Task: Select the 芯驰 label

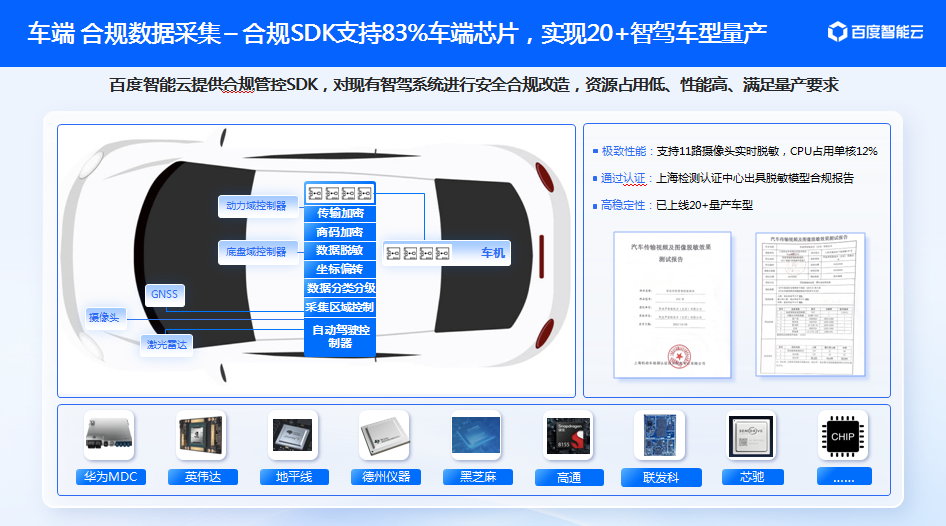Action: point(752,477)
